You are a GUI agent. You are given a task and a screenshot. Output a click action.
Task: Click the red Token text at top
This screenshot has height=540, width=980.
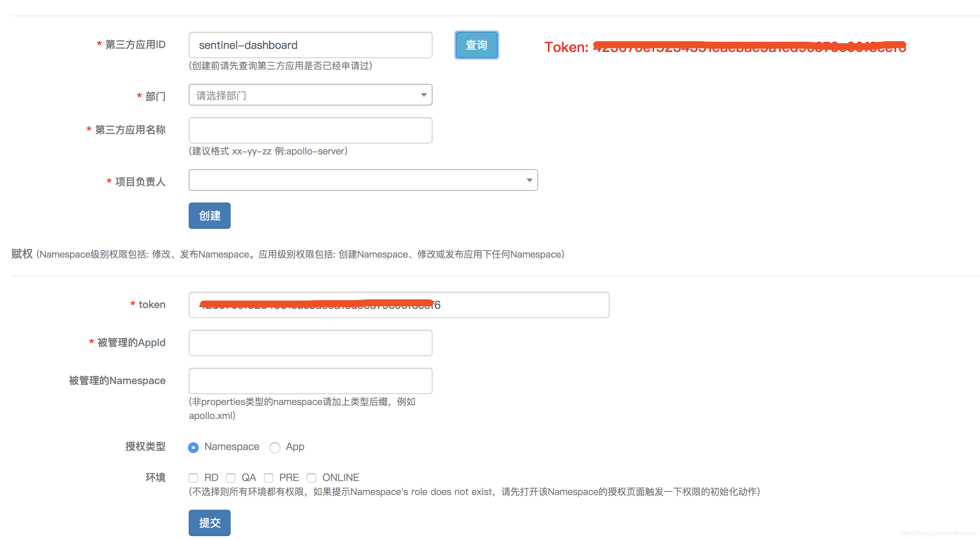click(567, 47)
